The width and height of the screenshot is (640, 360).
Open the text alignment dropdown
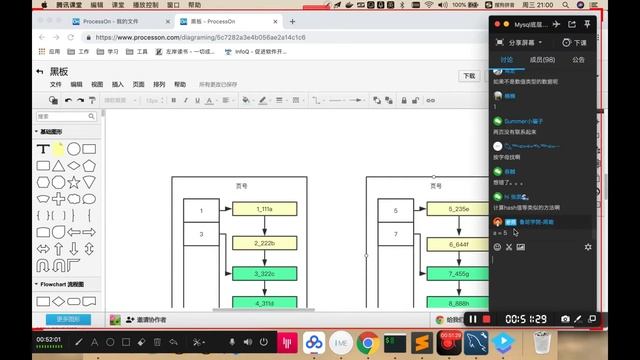(227, 100)
